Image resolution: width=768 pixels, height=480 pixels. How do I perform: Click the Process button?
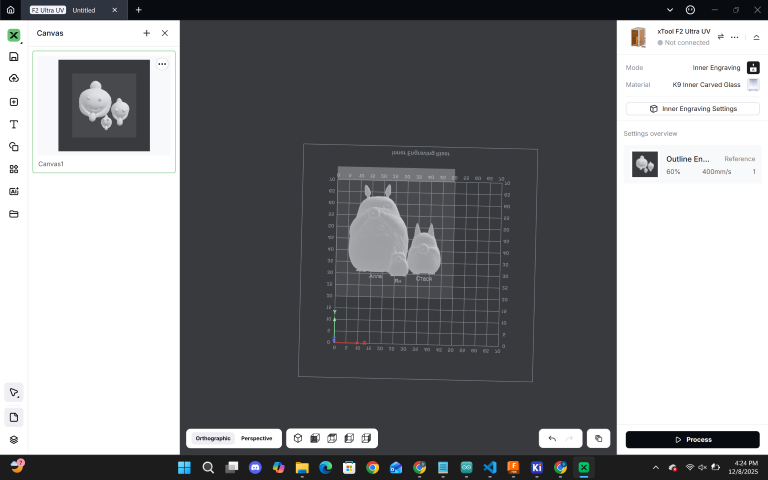pyautogui.click(x=692, y=439)
